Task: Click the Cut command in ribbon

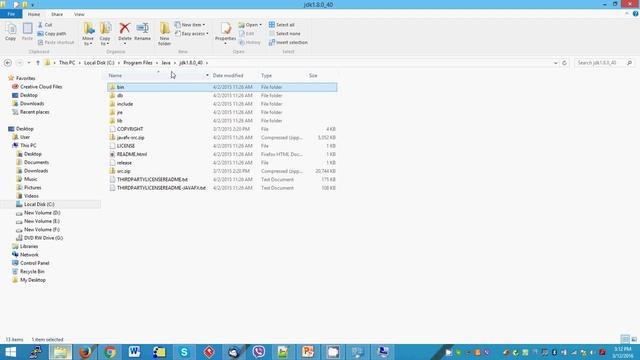Action: [x=45, y=25]
